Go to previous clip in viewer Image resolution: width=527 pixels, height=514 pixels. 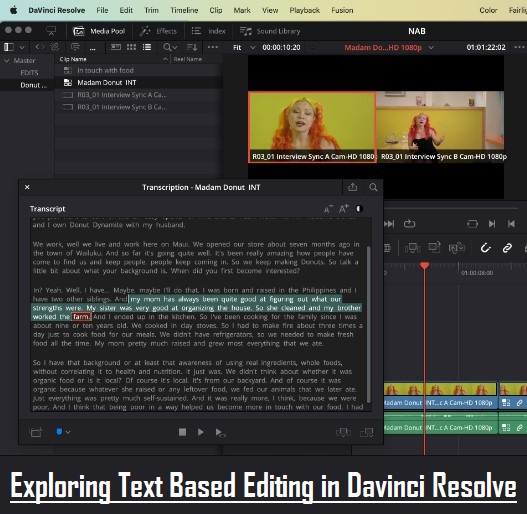(x=511, y=224)
